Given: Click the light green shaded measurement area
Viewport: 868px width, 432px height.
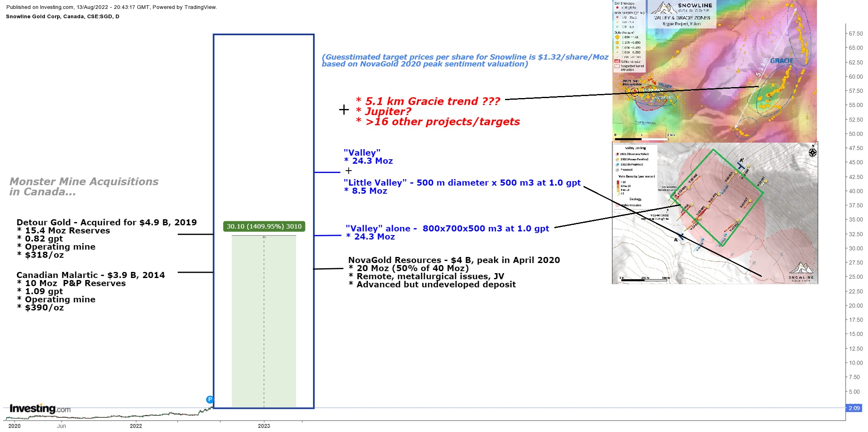Looking at the screenshot, I should [x=264, y=321].
